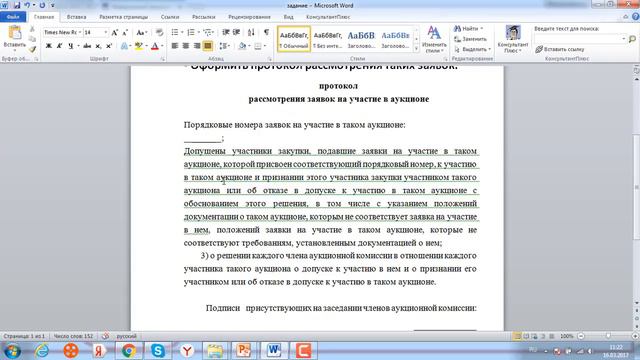Open the font name combo box
Image resolution: width=640 pixels, height=360 pixels.
tap(62, 32)
